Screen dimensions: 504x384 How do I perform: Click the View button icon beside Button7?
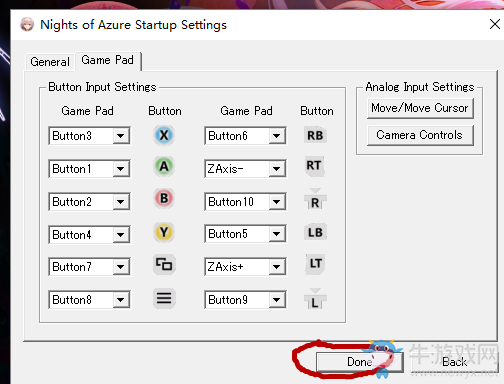click(164, 265)
